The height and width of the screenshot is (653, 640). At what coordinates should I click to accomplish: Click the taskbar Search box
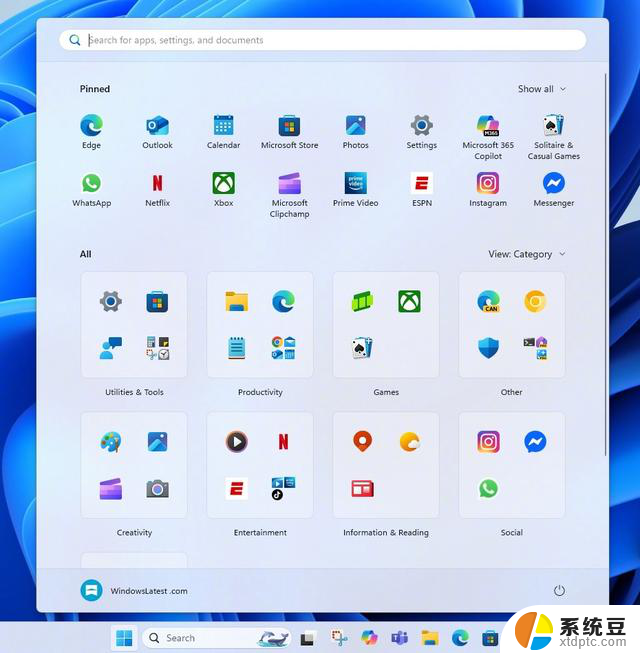point(217,638)
